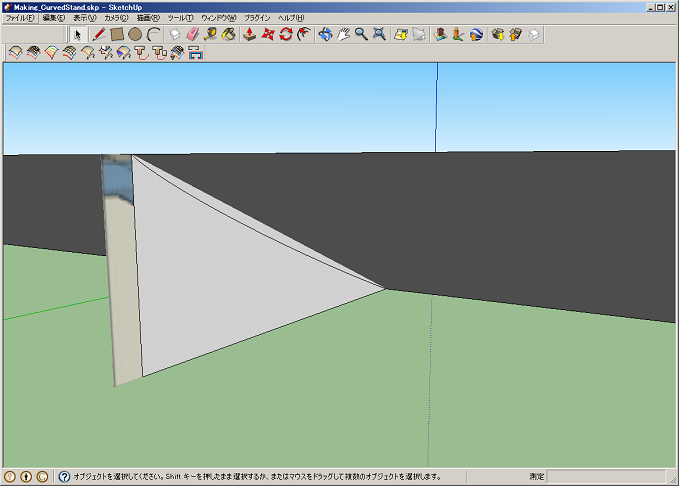Choose the Line pencil tool
This screenshot has height=486, width=679.
pyautogui.click(x=98, y=34)
